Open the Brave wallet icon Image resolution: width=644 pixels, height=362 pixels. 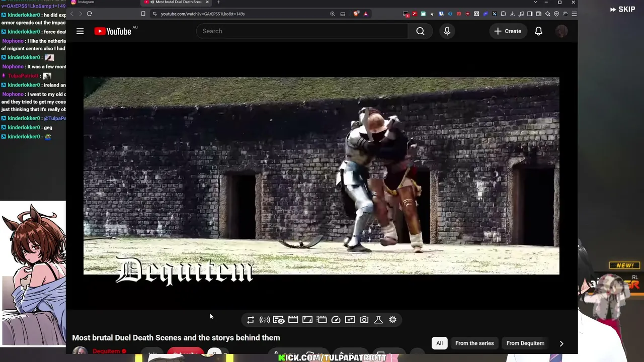(539, 14)
